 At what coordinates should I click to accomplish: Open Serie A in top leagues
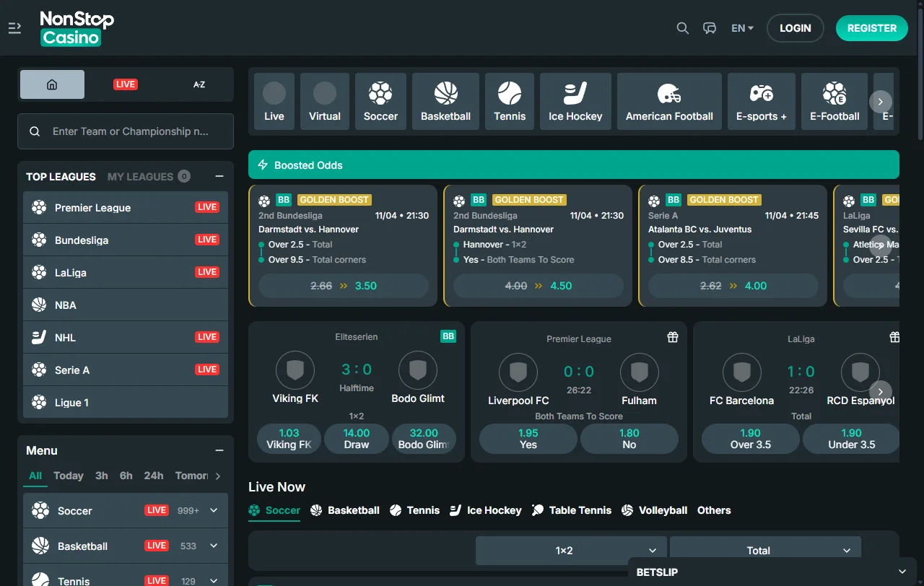126,370
